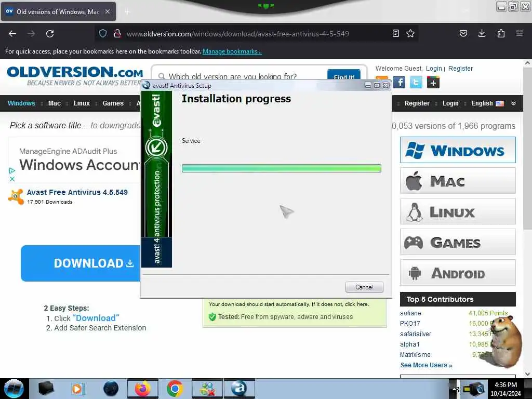
Task: Click the browser address bar URL
Action: [237, 34]
